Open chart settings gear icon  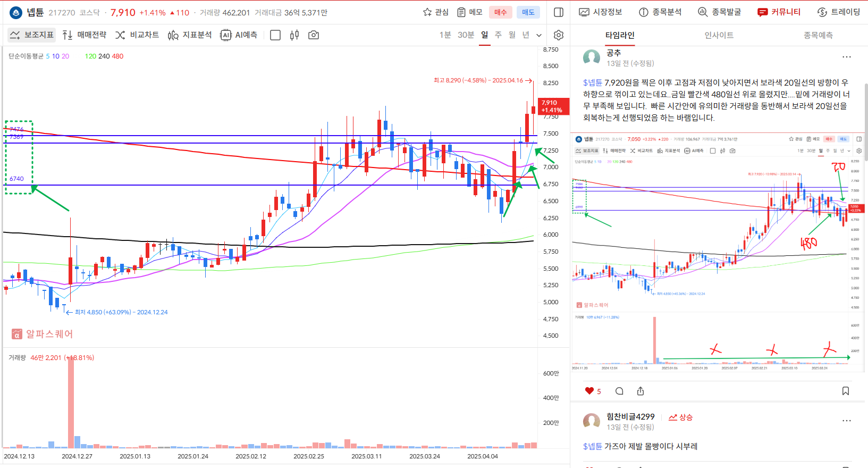(x=558, y=35)
